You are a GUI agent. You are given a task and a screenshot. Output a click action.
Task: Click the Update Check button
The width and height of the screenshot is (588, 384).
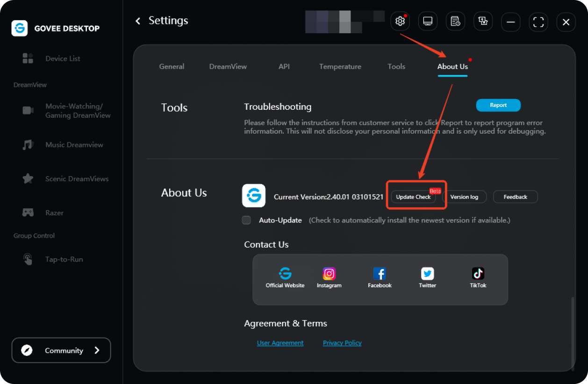coord(413,197)
